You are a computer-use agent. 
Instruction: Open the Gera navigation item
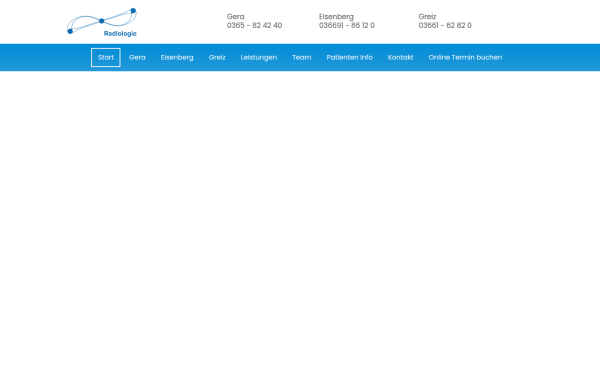[x=137, y=57]
